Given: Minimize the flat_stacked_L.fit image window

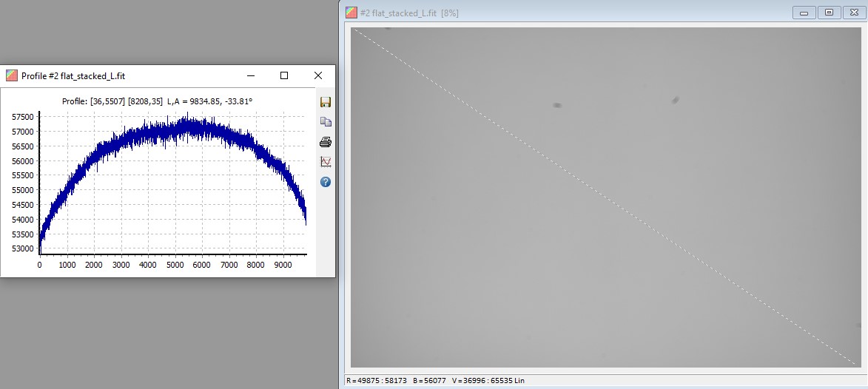Looking at the screenshot, I should click(x=804, y=13).
